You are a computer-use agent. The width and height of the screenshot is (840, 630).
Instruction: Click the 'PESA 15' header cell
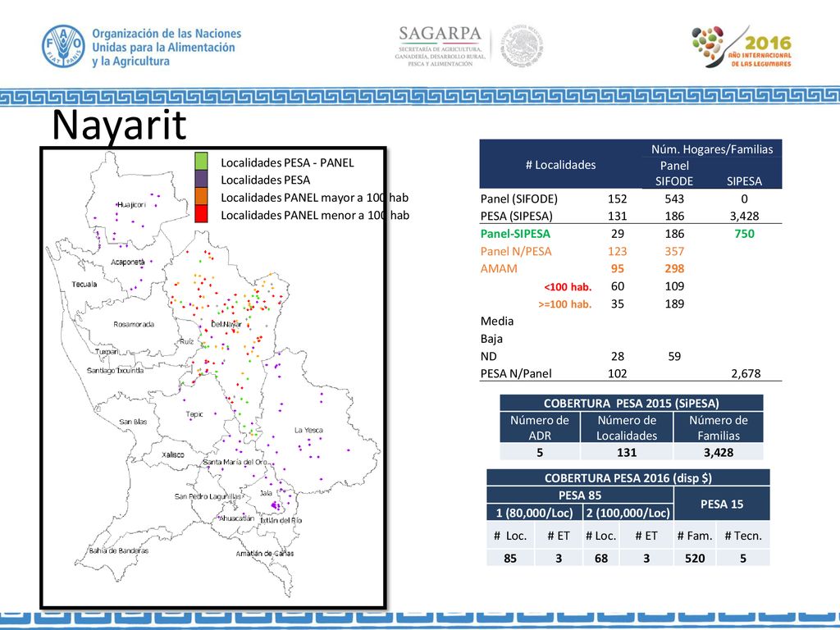[722, 504]
